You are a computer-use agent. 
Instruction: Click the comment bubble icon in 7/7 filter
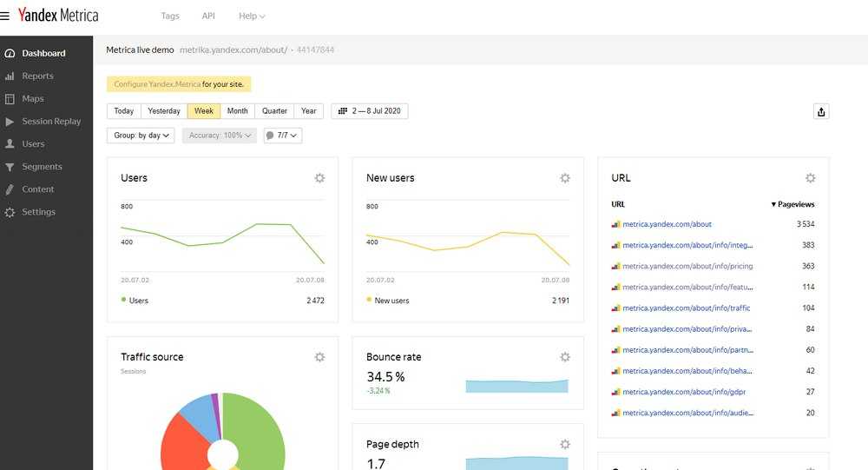pyautogui.click(x=270, y=136)
